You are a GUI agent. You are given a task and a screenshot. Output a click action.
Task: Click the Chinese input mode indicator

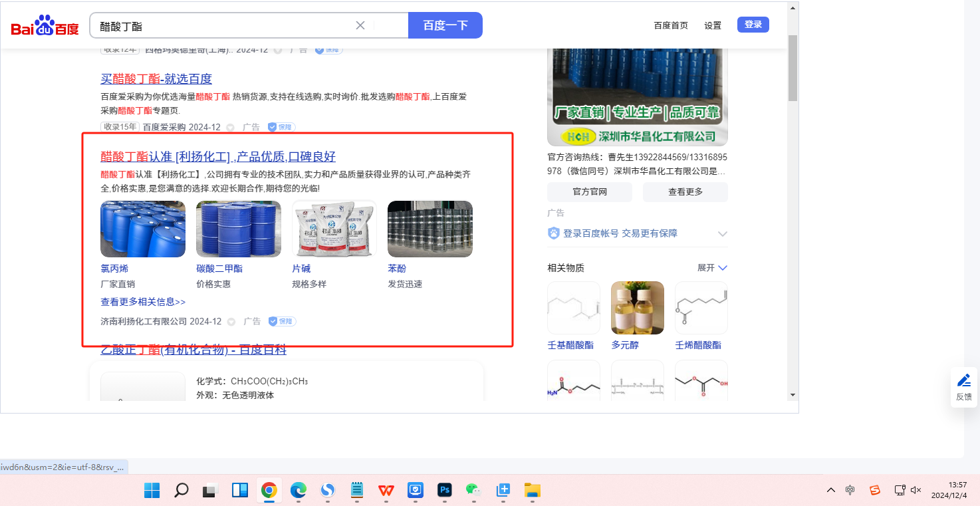point(850,490)
